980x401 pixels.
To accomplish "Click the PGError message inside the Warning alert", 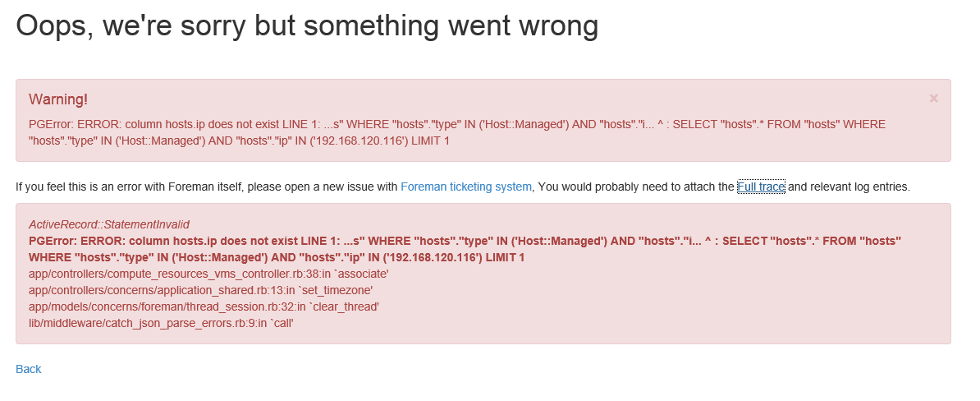I will tap(457, 132).
